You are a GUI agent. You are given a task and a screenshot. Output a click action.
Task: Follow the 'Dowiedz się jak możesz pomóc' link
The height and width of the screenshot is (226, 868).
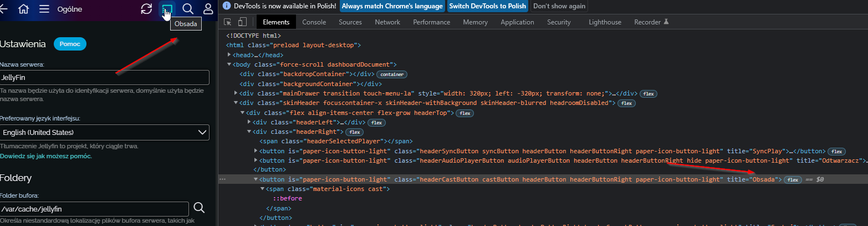tap(46, 156)
